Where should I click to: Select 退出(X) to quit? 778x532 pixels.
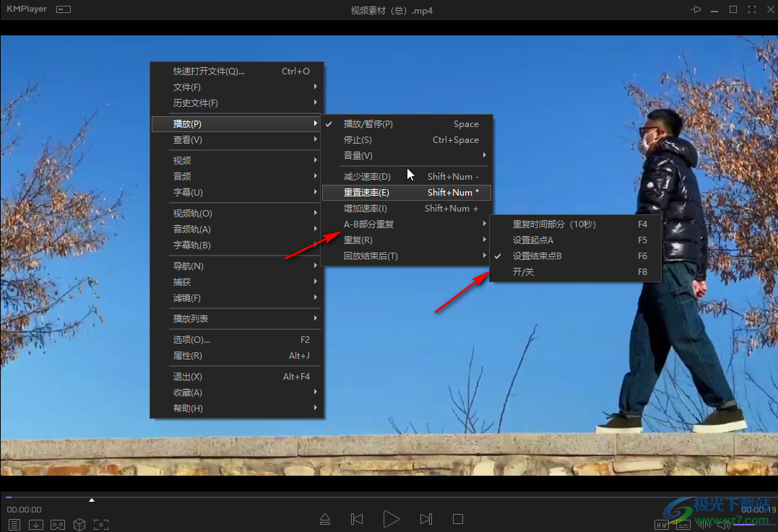tap(237, 376)
